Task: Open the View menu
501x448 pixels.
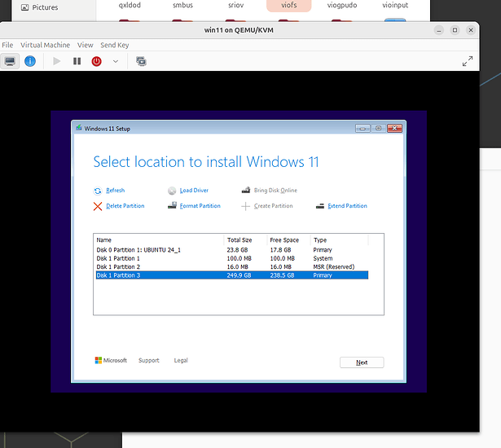Action: (85, 45)
